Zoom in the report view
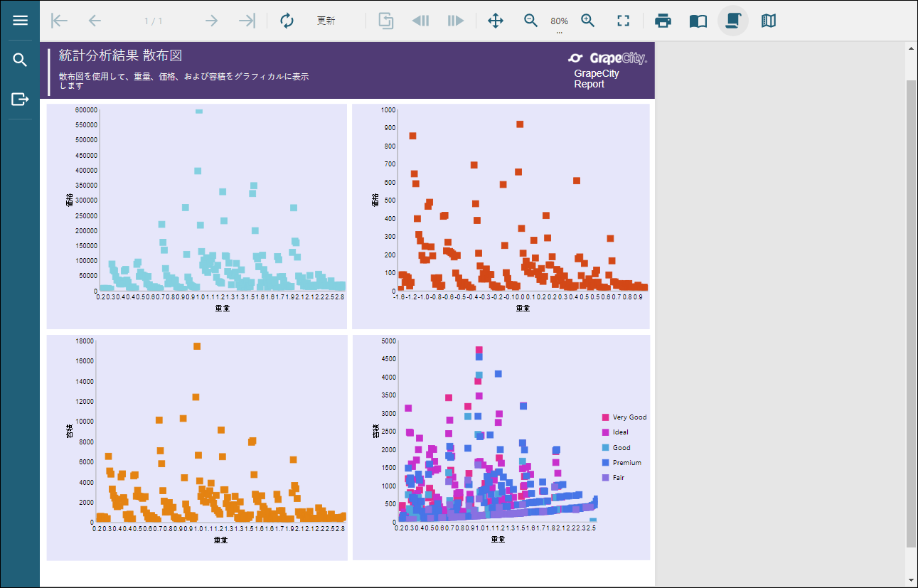Screen dimensions: 918x588 (x=587, y=21)
